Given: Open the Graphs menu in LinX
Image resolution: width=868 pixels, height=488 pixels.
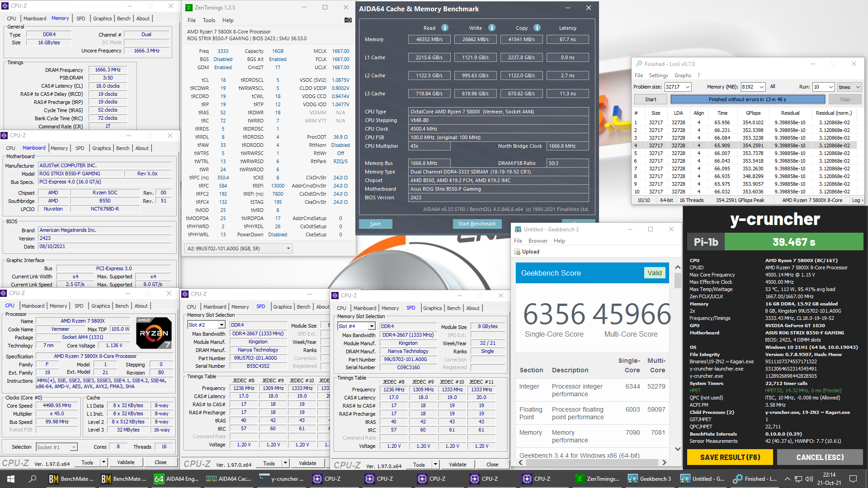Looking at the screenshot, I should click(682, 75).
